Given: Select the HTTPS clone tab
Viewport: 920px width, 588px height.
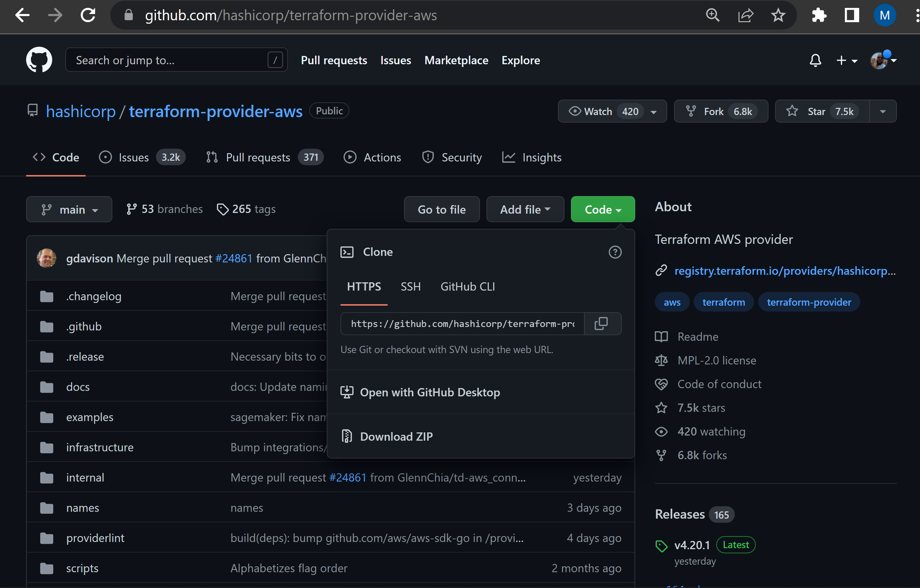Looking at the screenshot, I should tap(364, 286).
